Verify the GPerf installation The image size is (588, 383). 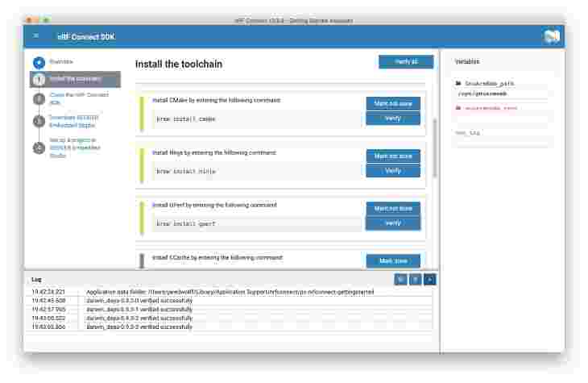(393, 223)
